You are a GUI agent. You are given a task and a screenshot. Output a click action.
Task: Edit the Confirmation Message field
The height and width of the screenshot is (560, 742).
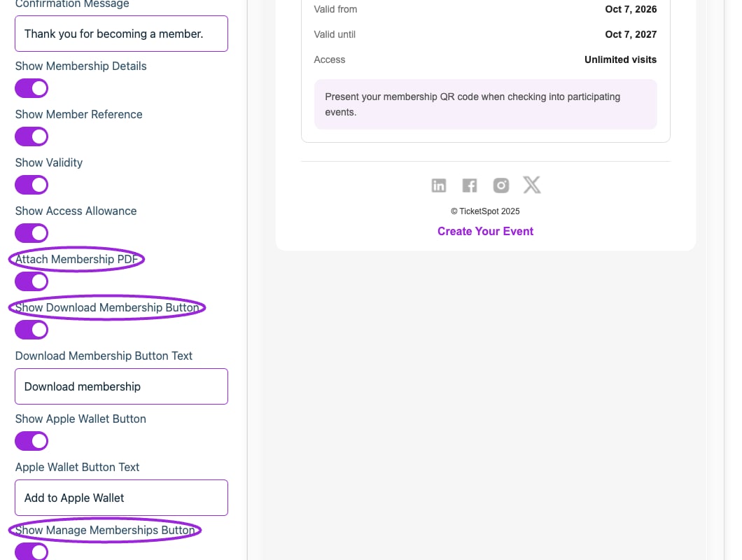(x=121, y=34)
